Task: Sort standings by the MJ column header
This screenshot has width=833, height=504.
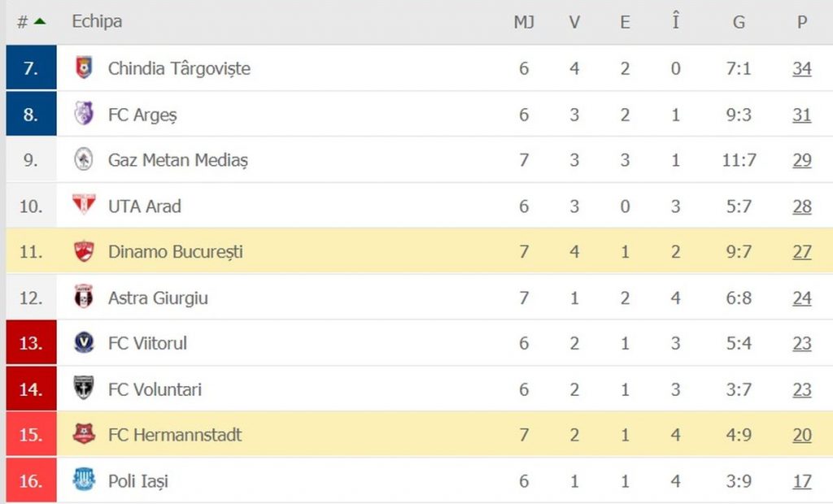Action: click(x=525, y=21)
